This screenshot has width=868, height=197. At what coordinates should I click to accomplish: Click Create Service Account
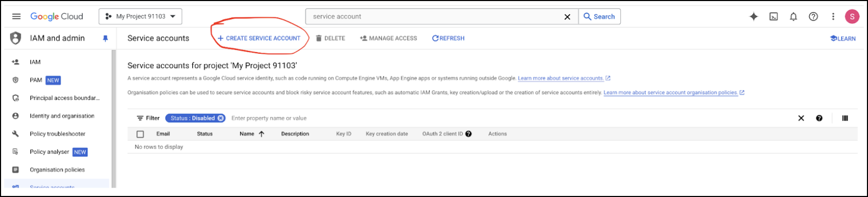click(259, 38)
